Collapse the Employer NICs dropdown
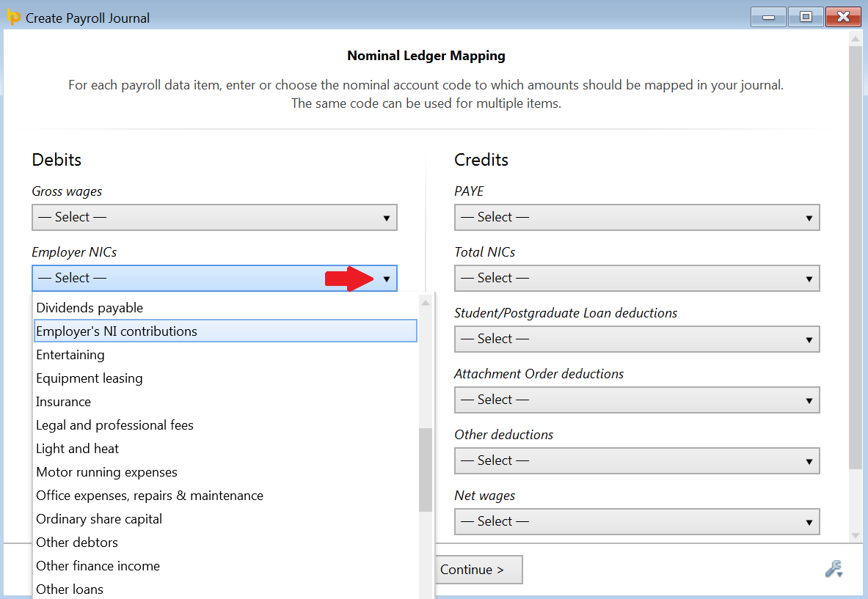This screenshot has width=868, height=599. click(x=214, y=278)
